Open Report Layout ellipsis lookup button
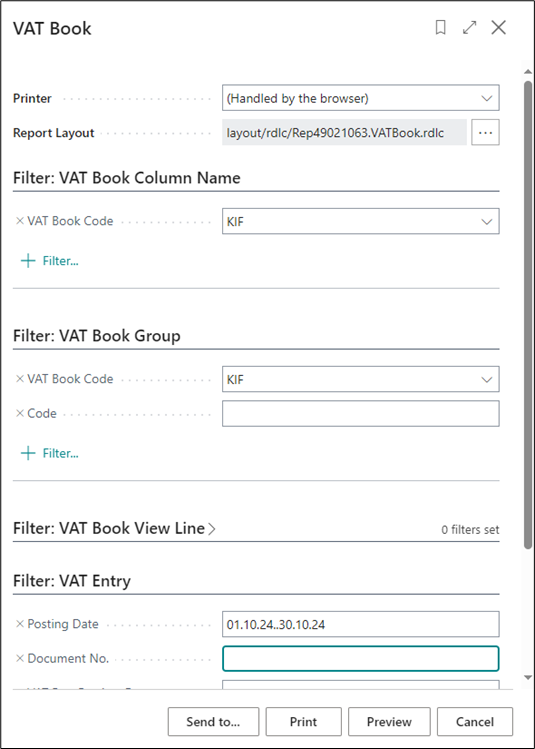The image size is (535, 749). pyautogui.click(x=485, y=132)
